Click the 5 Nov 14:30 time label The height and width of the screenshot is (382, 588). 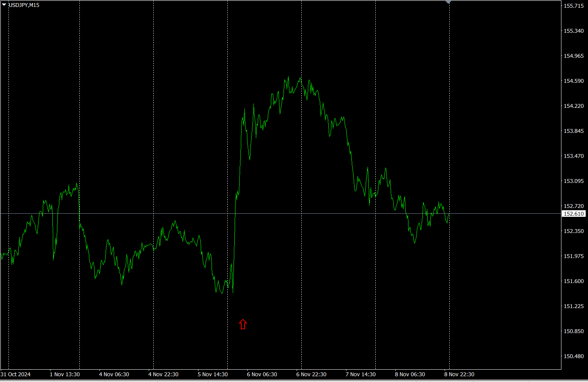[x=213, y=374]
